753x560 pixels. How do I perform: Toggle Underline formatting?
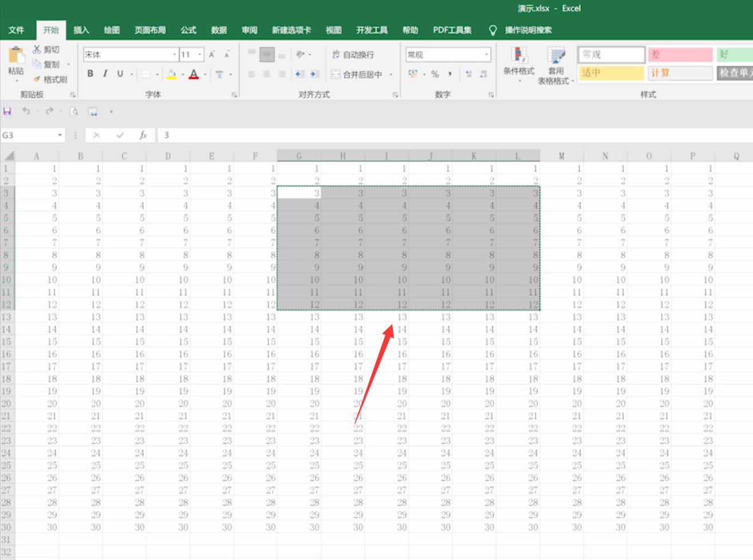(120, 74)
